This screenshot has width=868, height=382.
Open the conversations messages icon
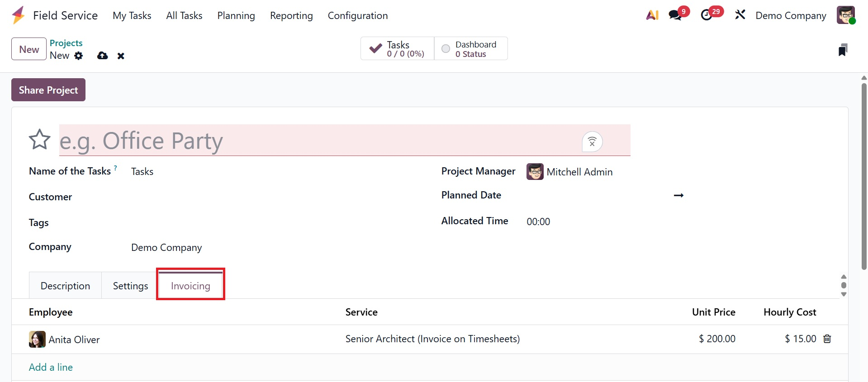tap(675, 15)
